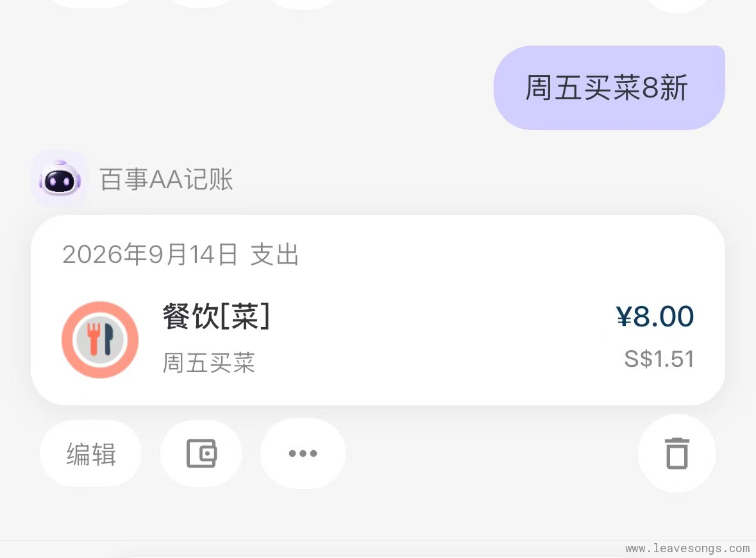The height and width of the screenshot is (558, 756).
Task: Open the white expense record card
Action: (x=378, y=310)
